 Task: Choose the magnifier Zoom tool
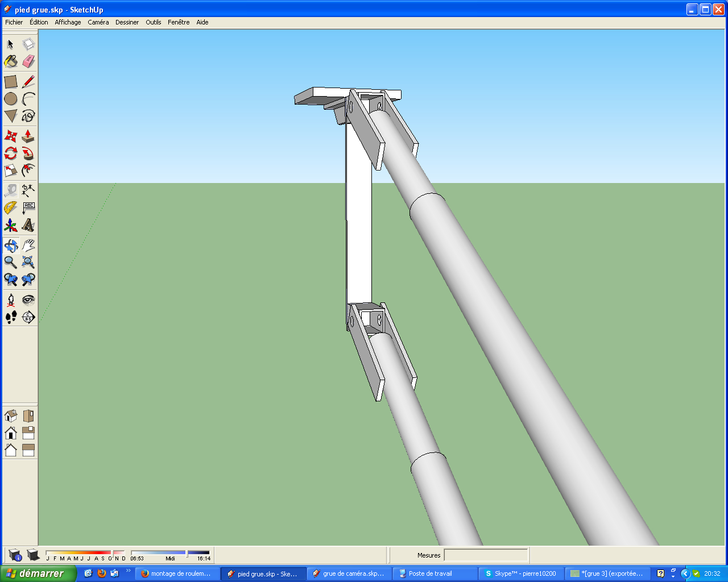(11, 263)
